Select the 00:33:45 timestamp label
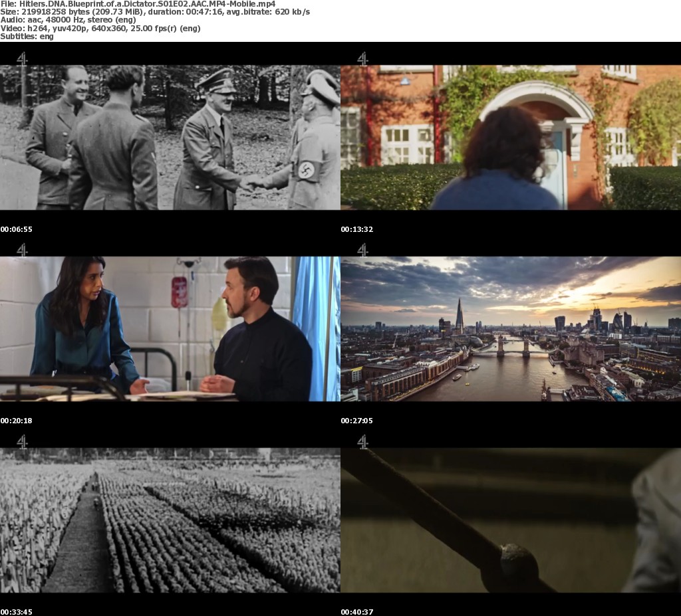 (17, 611)
